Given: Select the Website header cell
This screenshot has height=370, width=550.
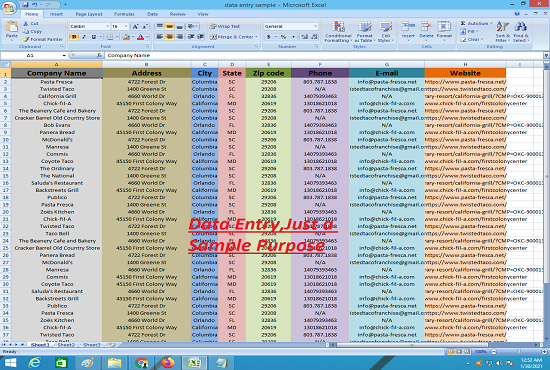Looking at the screenshot, I should pyautogui.click(x=465, y=73).
